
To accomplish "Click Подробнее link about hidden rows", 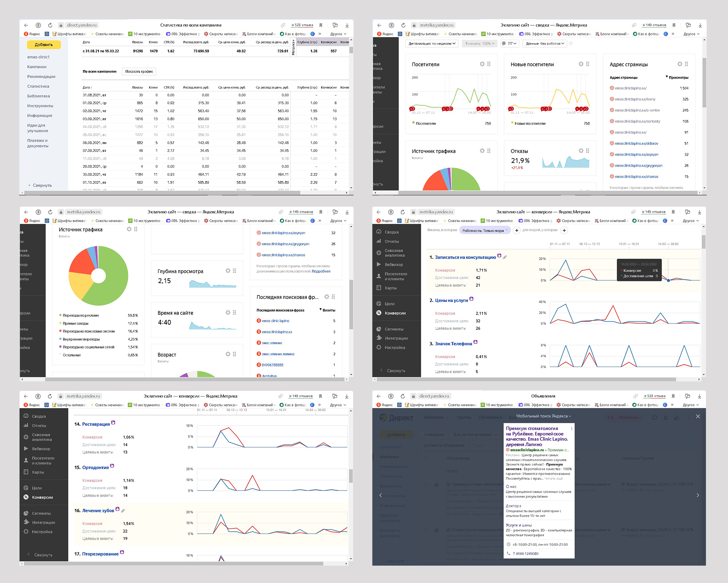I will [x=321, y=271].
